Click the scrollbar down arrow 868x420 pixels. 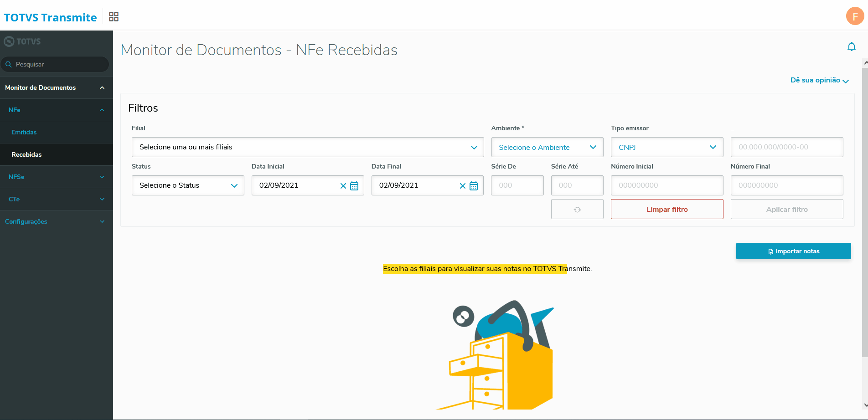point(865,405)
